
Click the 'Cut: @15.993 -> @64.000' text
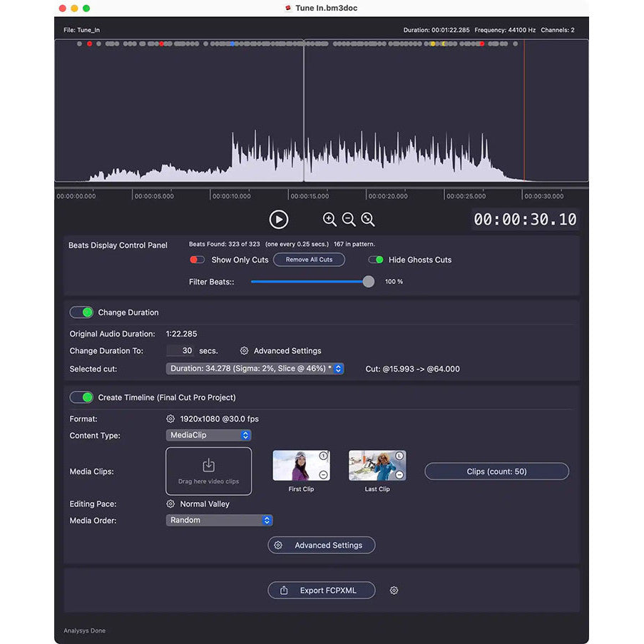coord(412,369)
